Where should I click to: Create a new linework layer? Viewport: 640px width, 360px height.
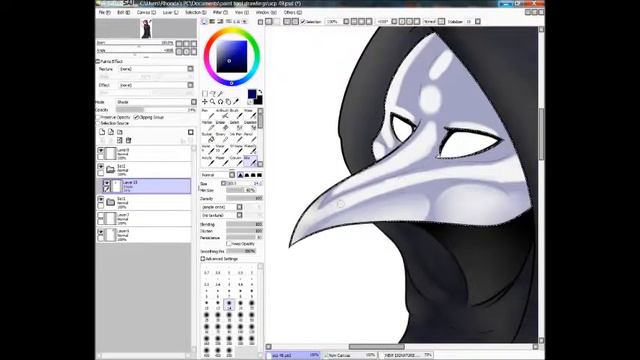[111, 132]
